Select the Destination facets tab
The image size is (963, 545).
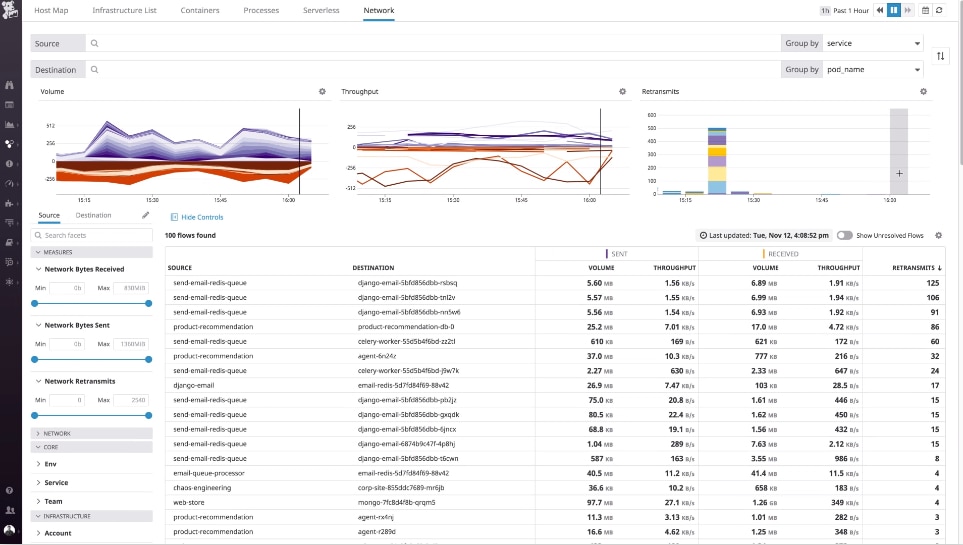pyautogui.click(x=93, y=215)
